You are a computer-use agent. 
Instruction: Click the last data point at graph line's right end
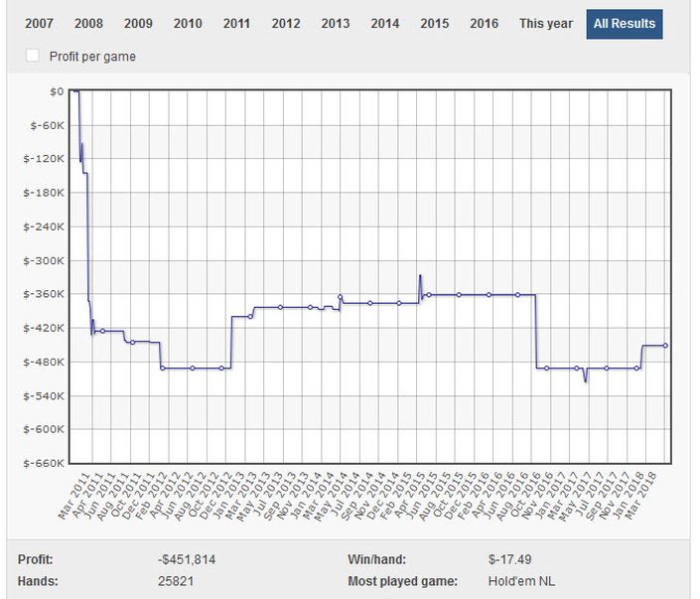(665, 346)
